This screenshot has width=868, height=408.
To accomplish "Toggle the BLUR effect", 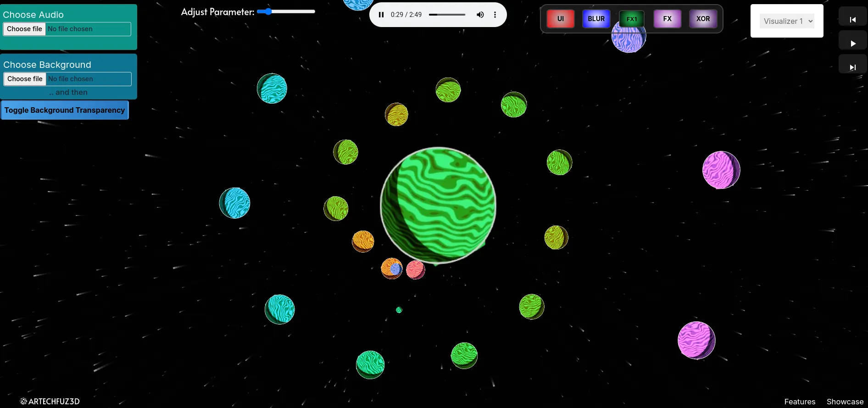I will 596,19.
